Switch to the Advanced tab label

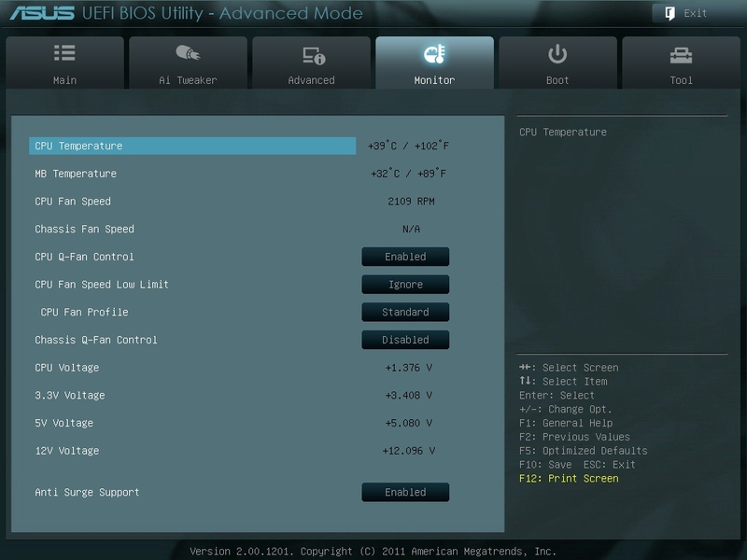click(x=311, y=80)
